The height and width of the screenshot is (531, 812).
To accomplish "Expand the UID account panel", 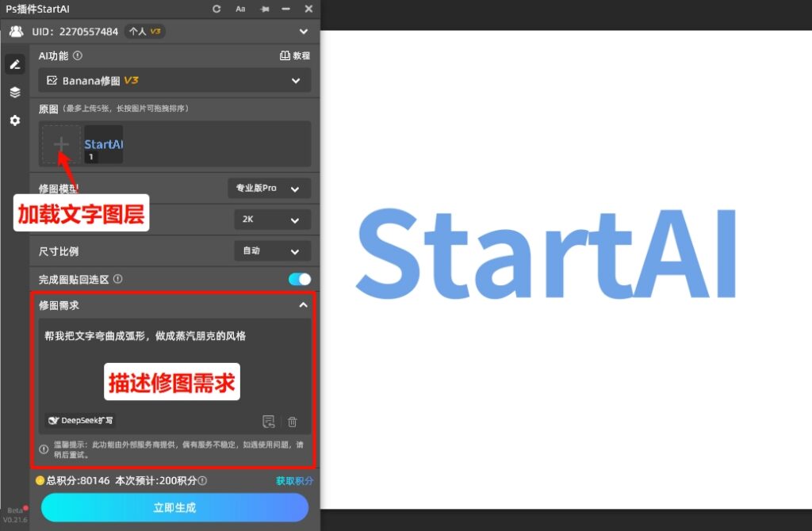I will (x=302, y=31).
